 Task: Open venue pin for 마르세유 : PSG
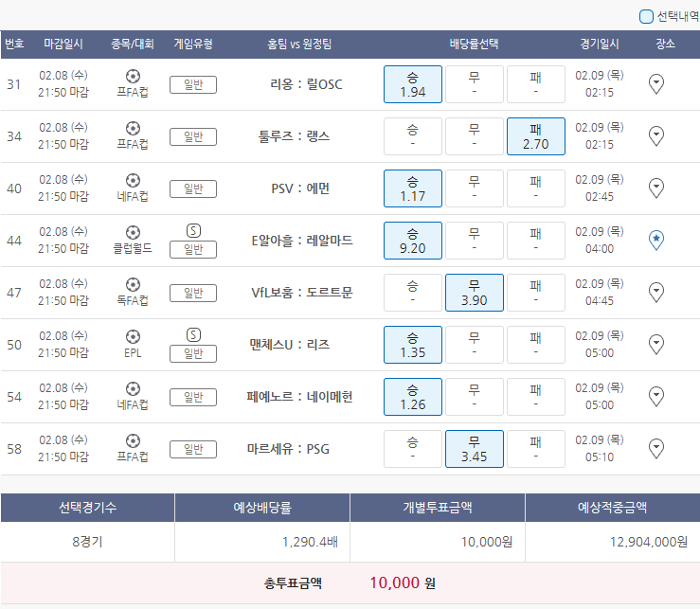tap(655, 449)
